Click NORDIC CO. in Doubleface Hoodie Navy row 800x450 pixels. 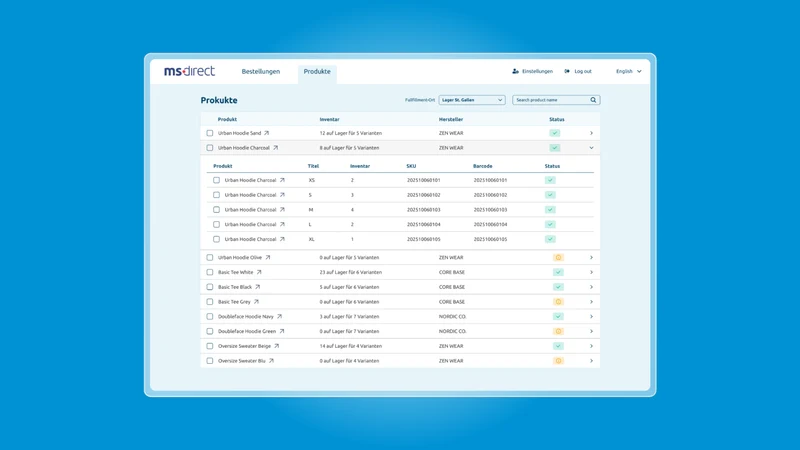(x=453, y=317)
